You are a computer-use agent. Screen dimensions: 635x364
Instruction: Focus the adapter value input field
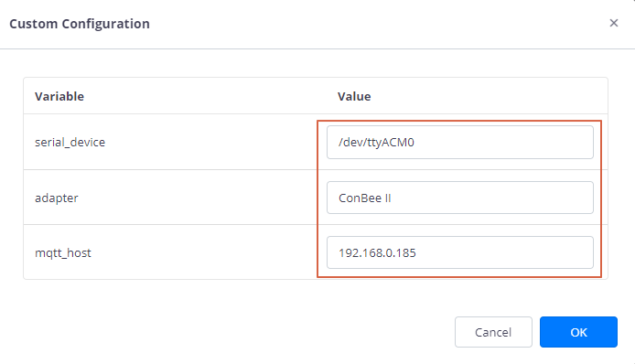pos(460,198)
